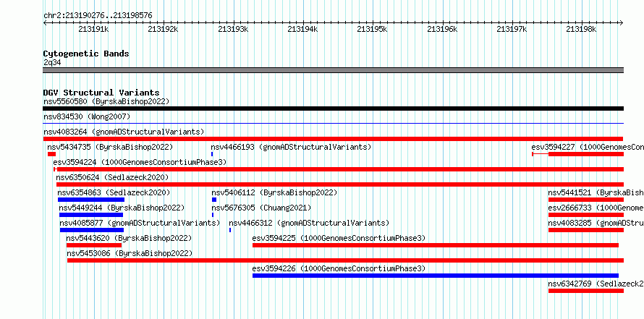The width and height of the screenshot is (644, 319).
Task: Select the red nsv5453086 variant bar
Action: (x=345, y=260)
